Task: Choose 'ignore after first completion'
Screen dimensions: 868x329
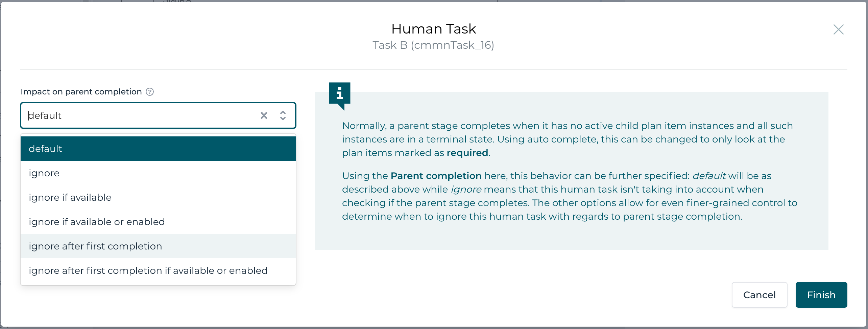Action: 158,246
